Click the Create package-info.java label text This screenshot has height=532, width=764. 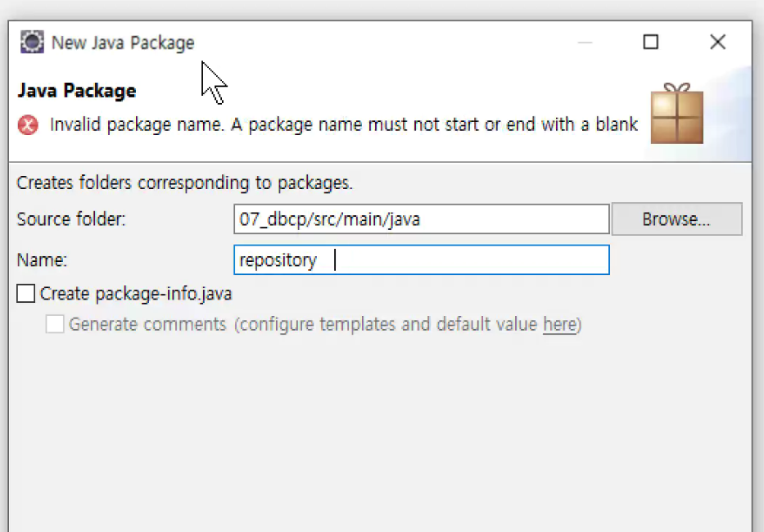(x=136, y=294)
